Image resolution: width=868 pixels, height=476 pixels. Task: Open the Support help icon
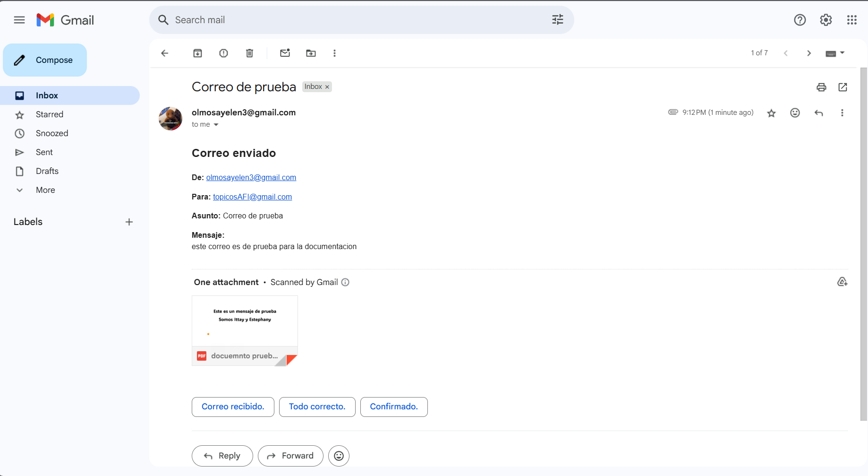800,20
